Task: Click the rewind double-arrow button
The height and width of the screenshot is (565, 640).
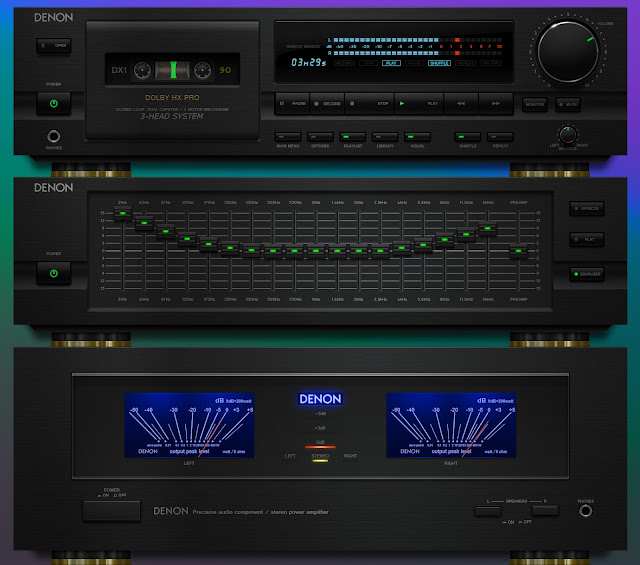Action: pos(461,104)
